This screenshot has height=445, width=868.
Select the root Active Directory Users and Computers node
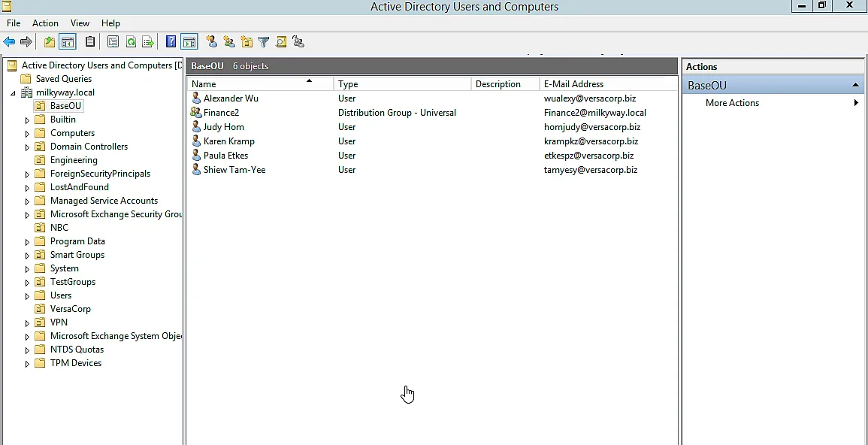101,65
